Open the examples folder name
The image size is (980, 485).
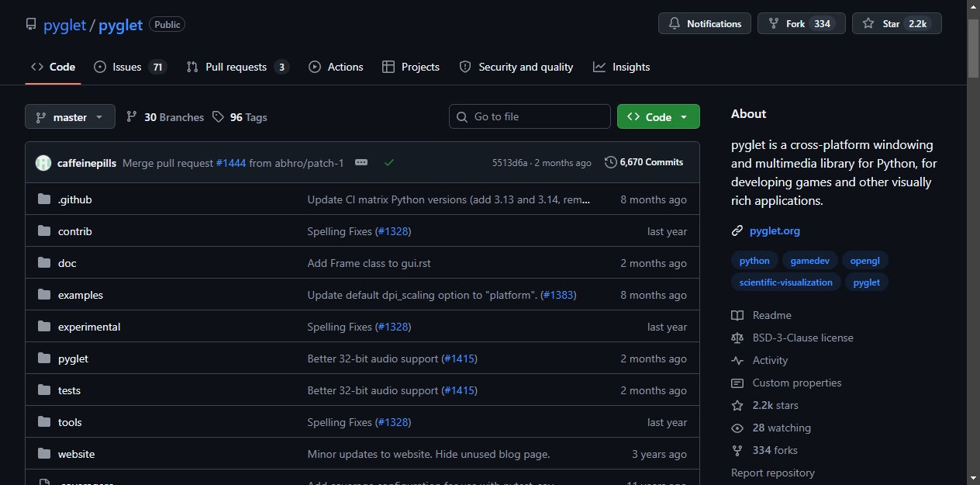click(x=81, y=295)
